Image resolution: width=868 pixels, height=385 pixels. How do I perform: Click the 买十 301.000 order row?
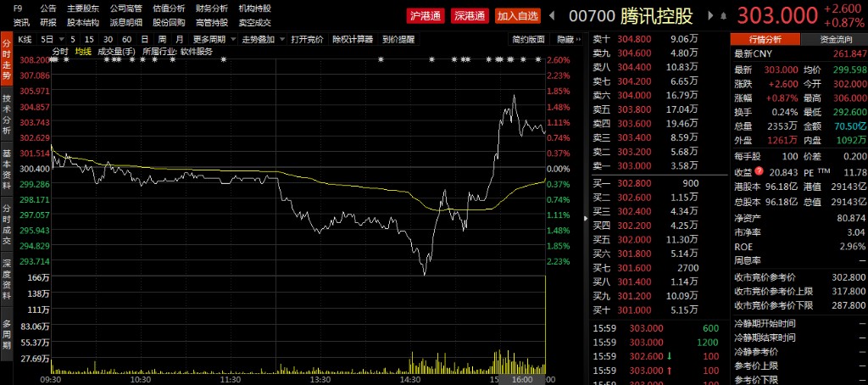coord(658,310)
